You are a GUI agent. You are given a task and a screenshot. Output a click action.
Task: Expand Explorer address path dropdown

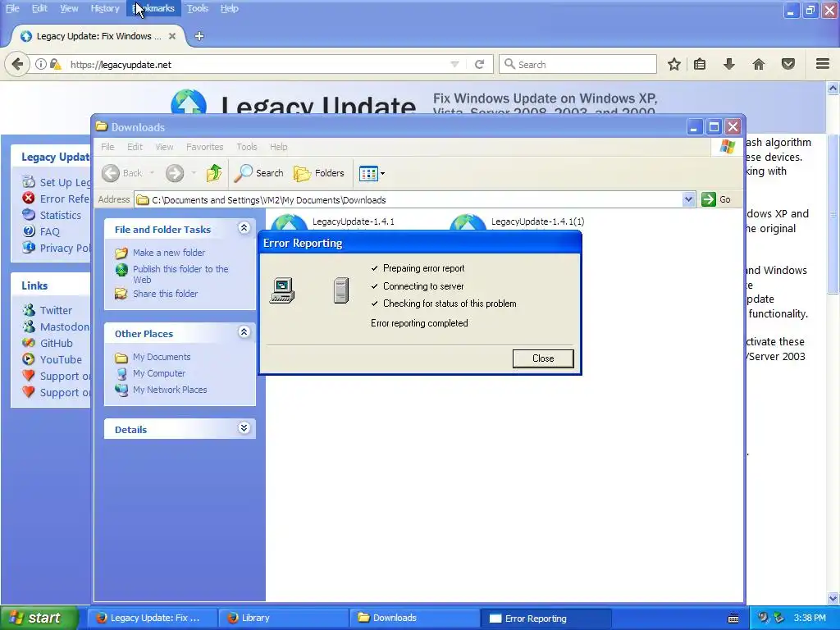pyautogui.click(x=688, y=200)
